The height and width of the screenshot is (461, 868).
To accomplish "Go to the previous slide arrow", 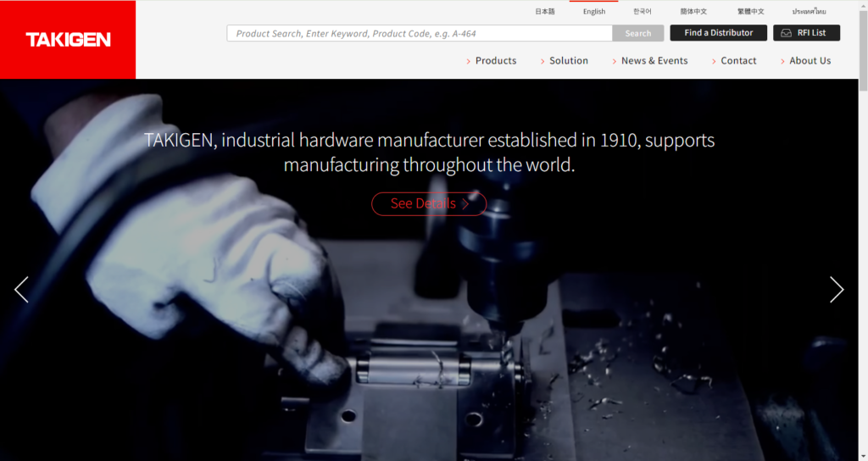I will click(21, 290).
